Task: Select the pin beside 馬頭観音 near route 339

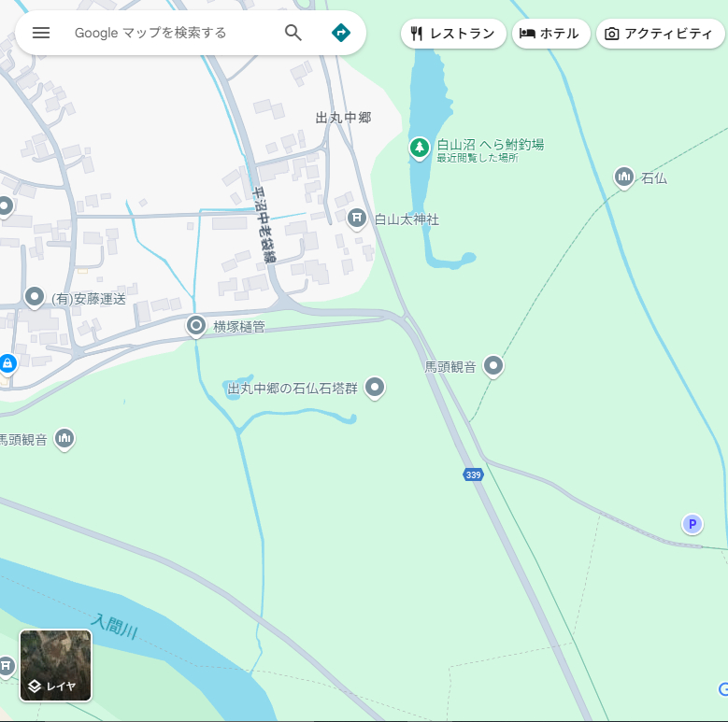Action: (x=493, y=366)
